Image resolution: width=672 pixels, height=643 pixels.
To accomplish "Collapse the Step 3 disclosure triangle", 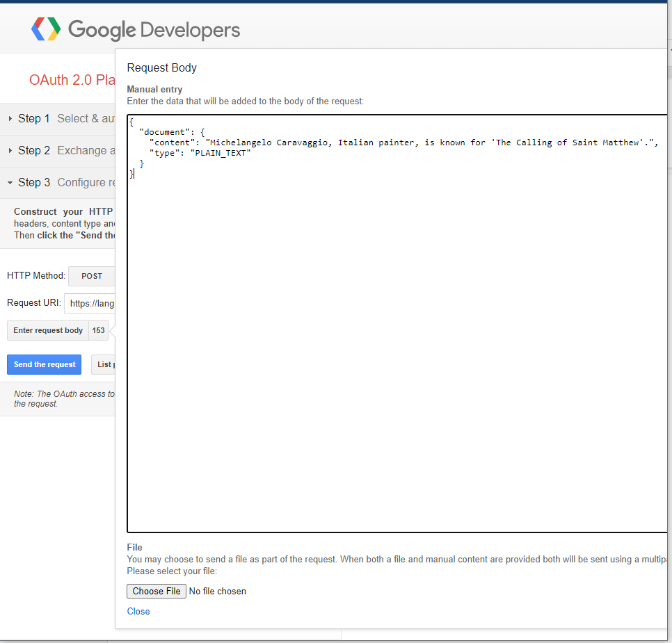I will (x=10, y=183).
